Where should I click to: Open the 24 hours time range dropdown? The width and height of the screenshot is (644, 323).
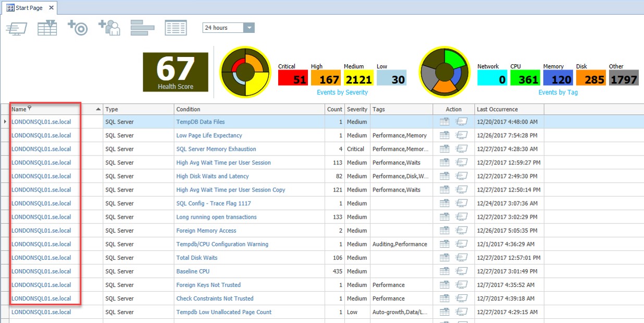click(x=249, y=28)
